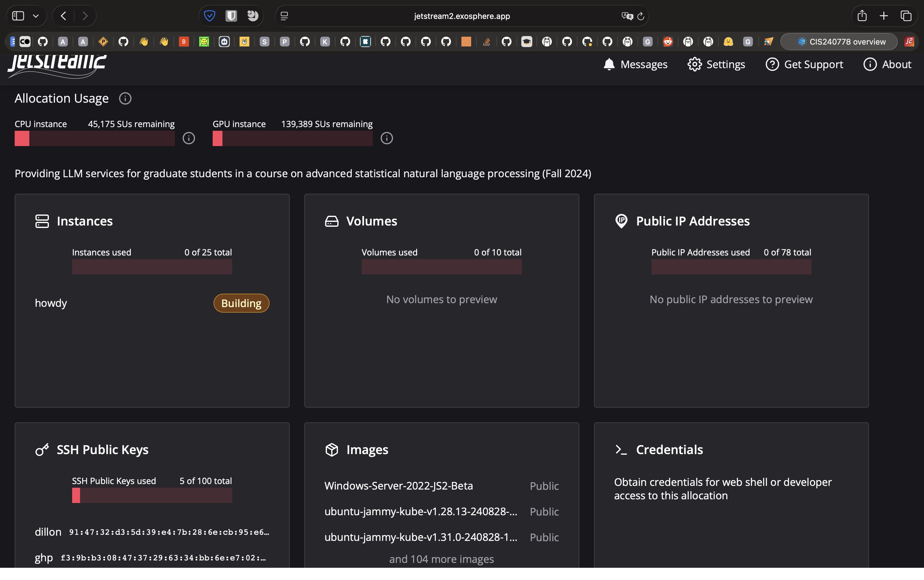Click the translate icon in address bar
This screenshot has height=580, width=924.
coord(627,16)
